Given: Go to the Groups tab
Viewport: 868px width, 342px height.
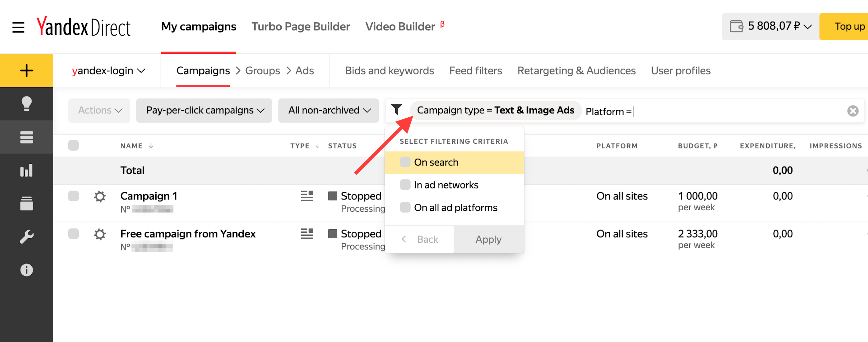Looking at the screenshot, I should click(x=263, y=71).
